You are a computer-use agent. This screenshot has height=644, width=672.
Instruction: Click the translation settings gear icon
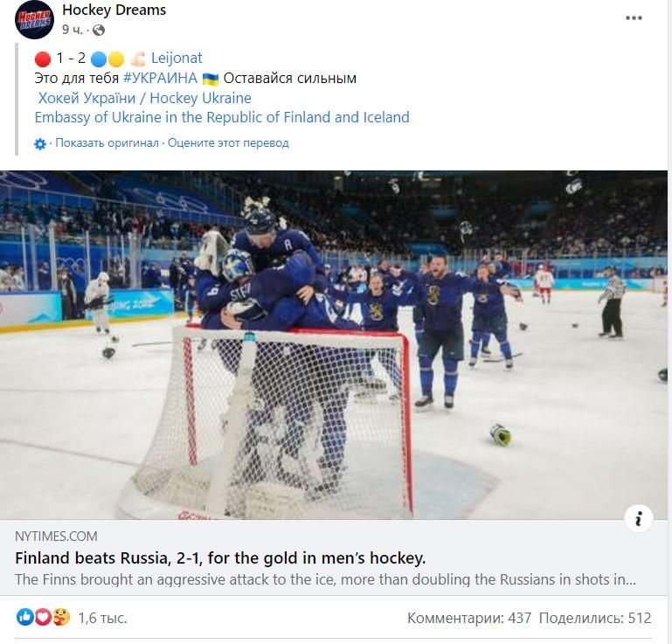coord(40,143)
